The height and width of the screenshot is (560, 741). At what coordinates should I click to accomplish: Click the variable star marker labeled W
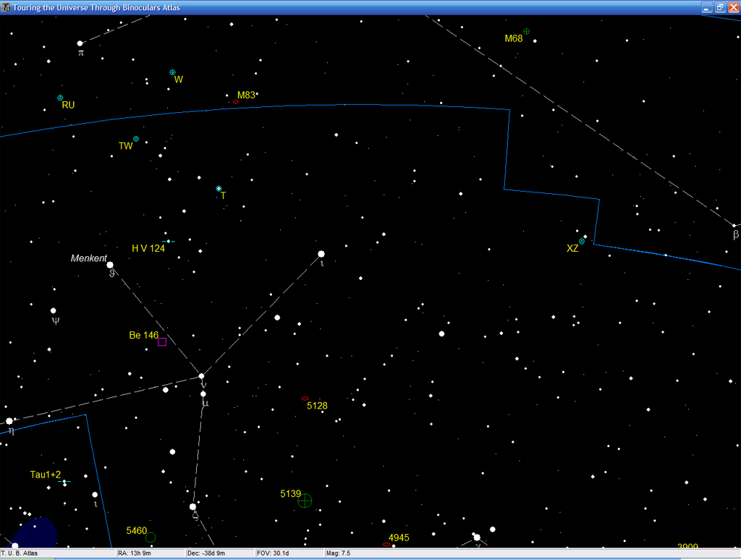[172, 72]
